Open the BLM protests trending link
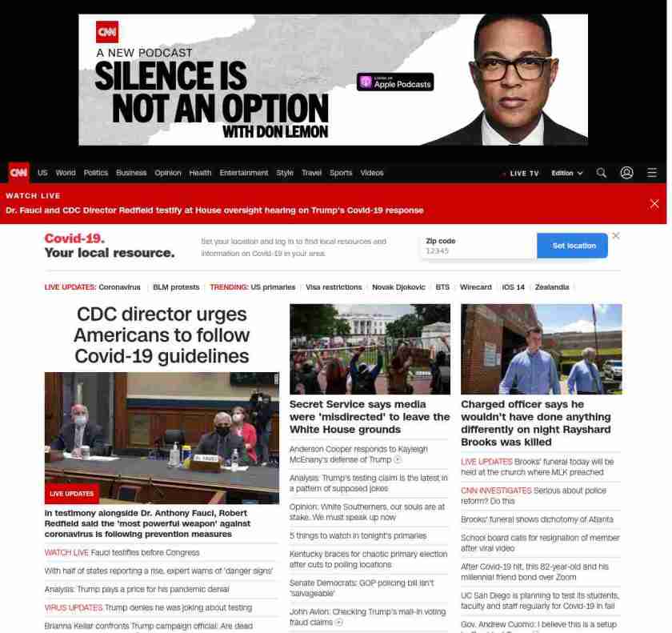The width and height of the screenshot is (672, 633). click(x=176, y=287)
